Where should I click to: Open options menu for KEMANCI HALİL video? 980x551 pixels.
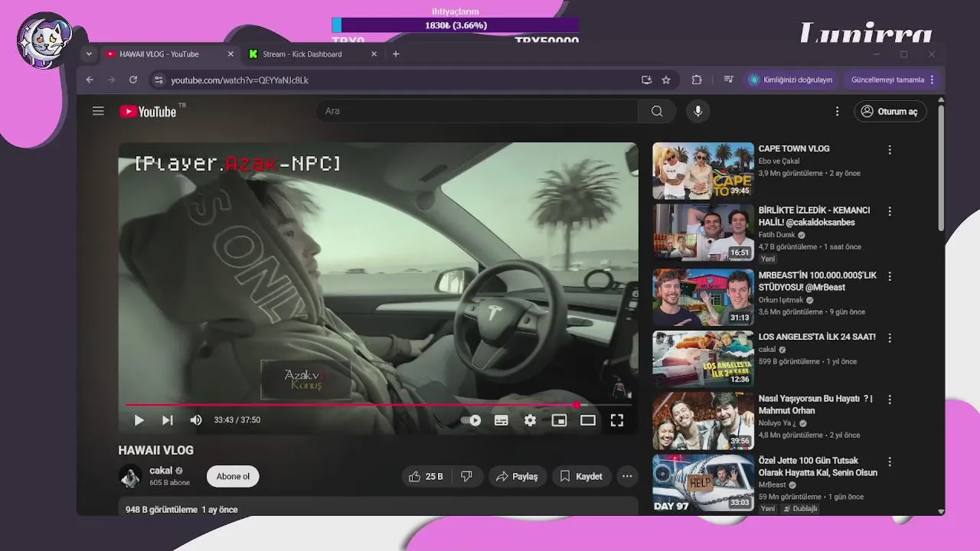(x=890, y=211)
